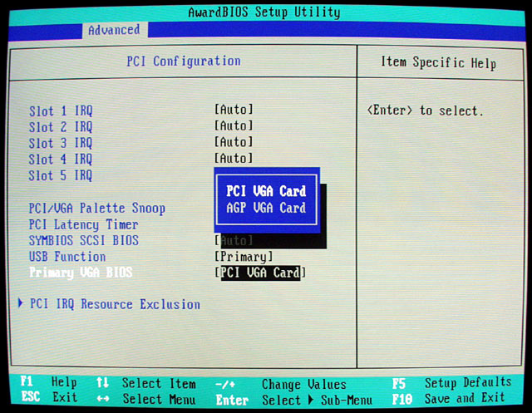The width and height of the screenshot is (532, 413).
Task: Select PCI/VGA Palette Snoop setting
Action: click(x=97, y=209)
